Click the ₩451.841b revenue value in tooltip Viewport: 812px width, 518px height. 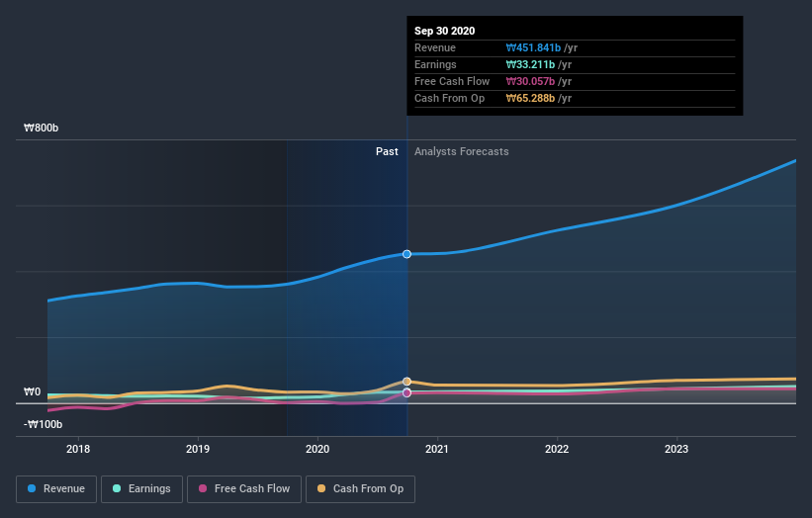pos(533,47)
